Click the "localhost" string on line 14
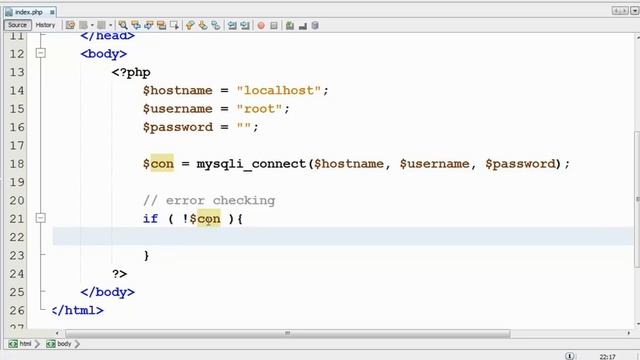 278,90
